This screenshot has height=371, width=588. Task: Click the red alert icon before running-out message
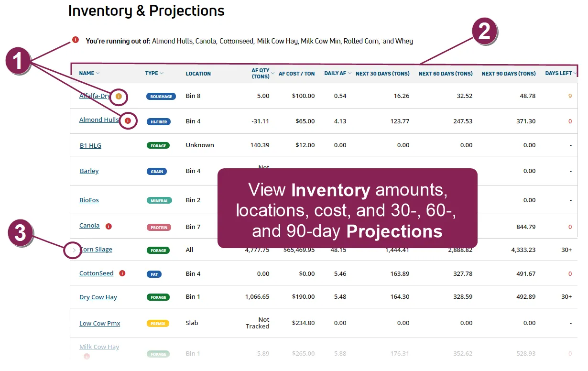(x=76, y=40)
